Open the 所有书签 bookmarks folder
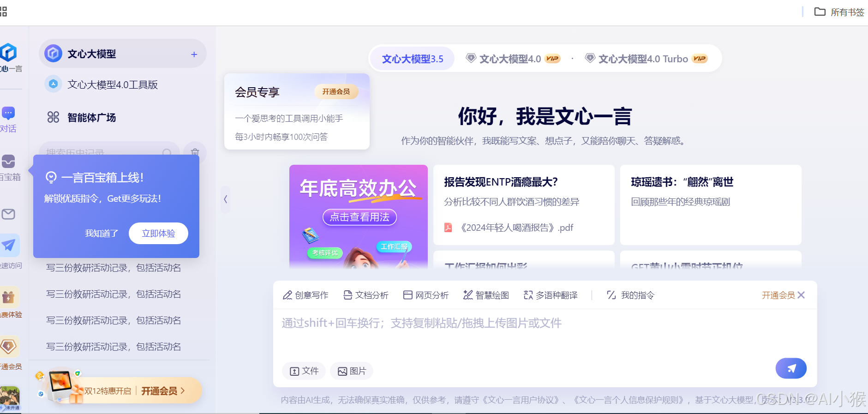The width and height of the screenshot is (868, 414). (839, 12)
